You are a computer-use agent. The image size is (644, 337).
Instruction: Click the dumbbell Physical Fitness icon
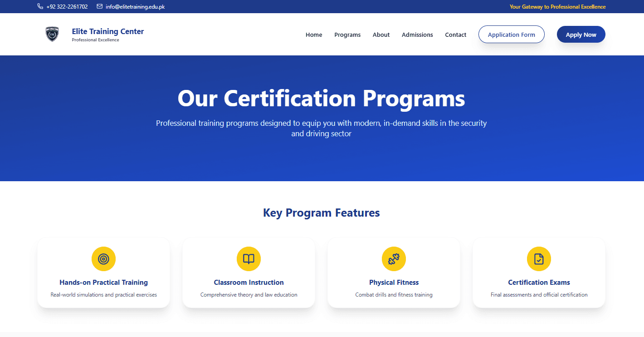[x=394, y=259]
